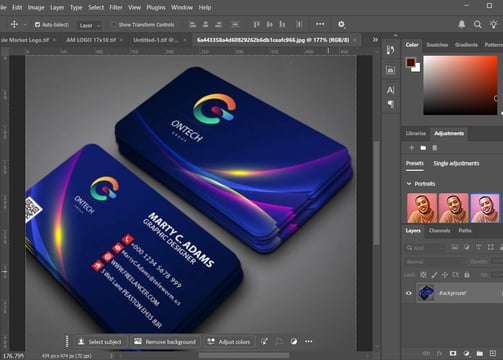503x360 pixels.
Task: Select the Move tool icon
Action: tap(14, 24)
